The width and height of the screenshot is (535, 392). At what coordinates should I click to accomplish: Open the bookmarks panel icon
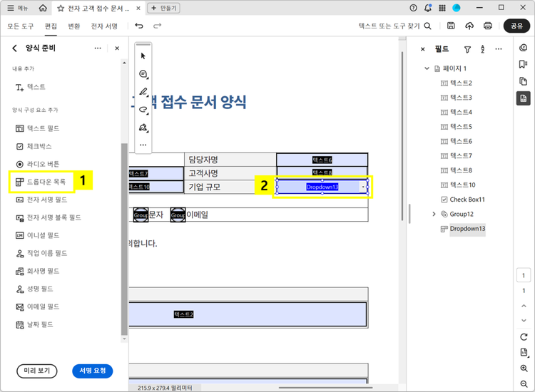[523, 64]
